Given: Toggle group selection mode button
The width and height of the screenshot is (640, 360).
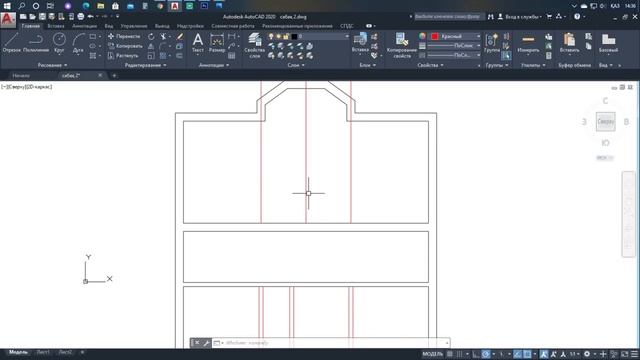Looking at the screenshot, I should coord(506,56).
